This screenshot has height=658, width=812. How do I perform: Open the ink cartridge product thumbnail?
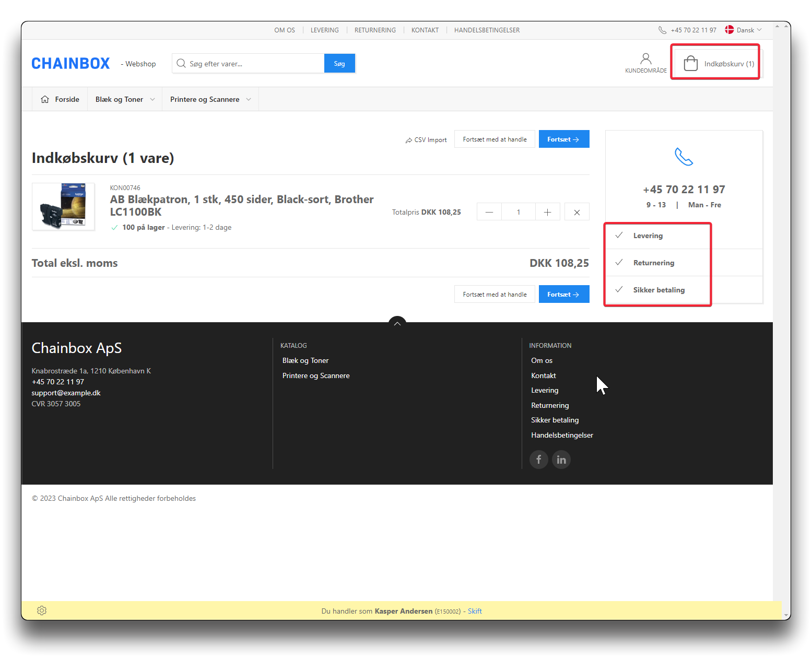[x=63, y=206]
